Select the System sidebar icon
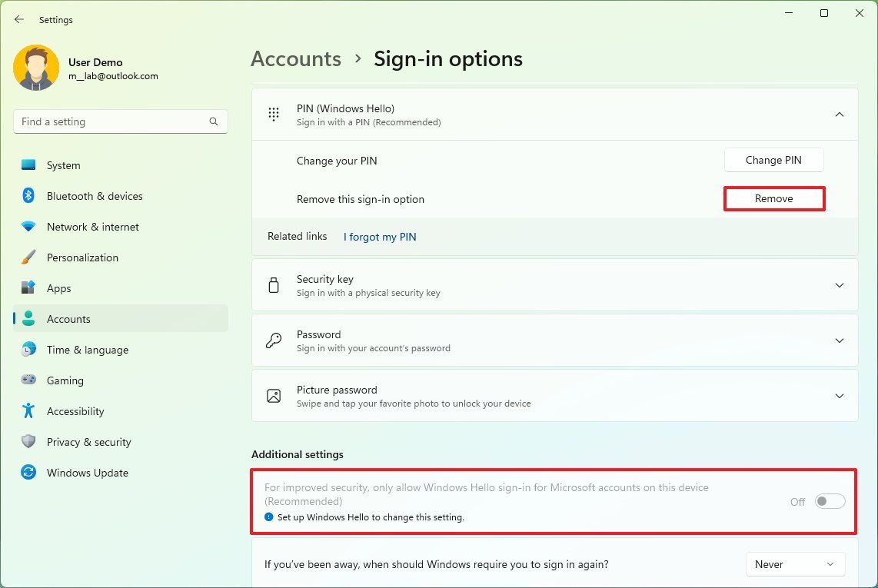This screenshot has width=878, height=588. pos(28,165)
